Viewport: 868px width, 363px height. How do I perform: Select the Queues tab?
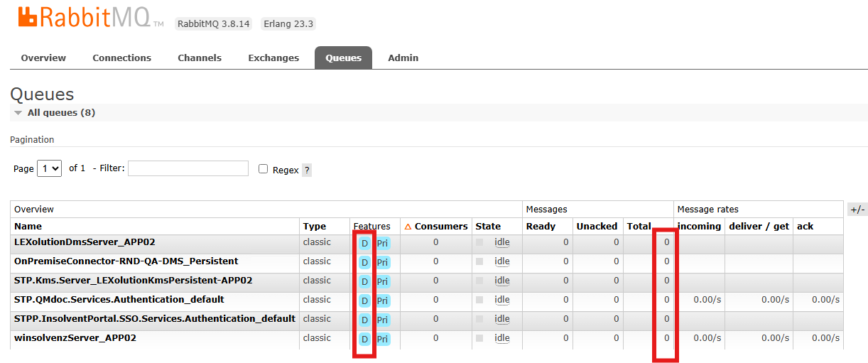343,58
